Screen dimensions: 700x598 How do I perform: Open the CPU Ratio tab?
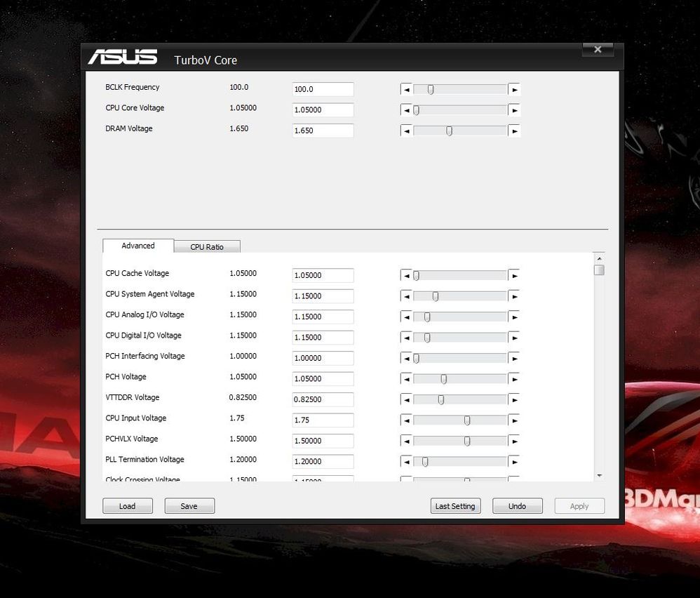tap(207, 246)
